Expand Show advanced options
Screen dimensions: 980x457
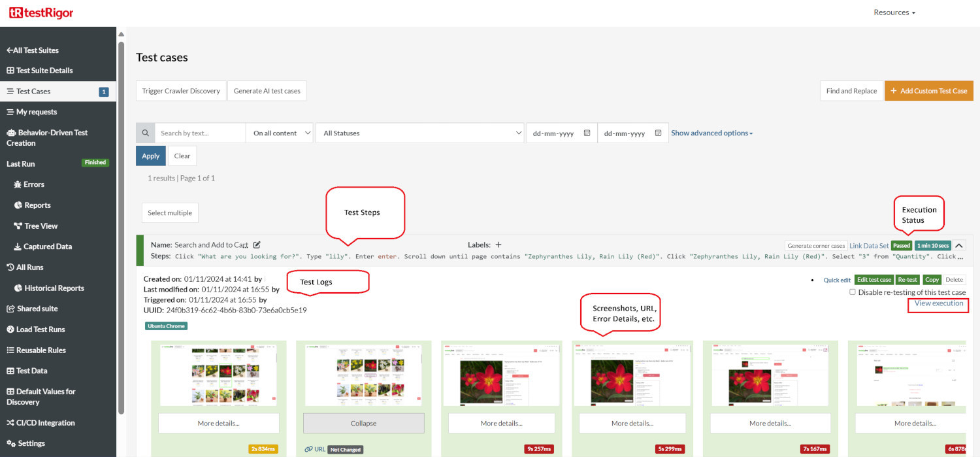(711, 133)
